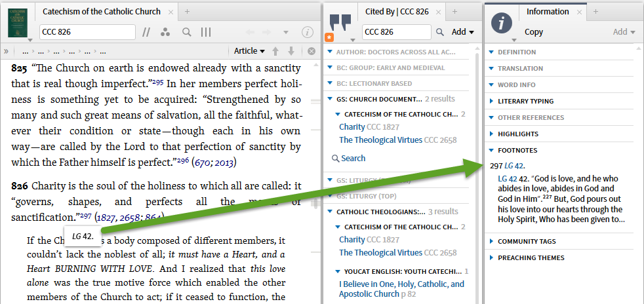This screenshot has height=304, width=644.
Task: Click the Cited By quotation marks icon
Action: 340,23
